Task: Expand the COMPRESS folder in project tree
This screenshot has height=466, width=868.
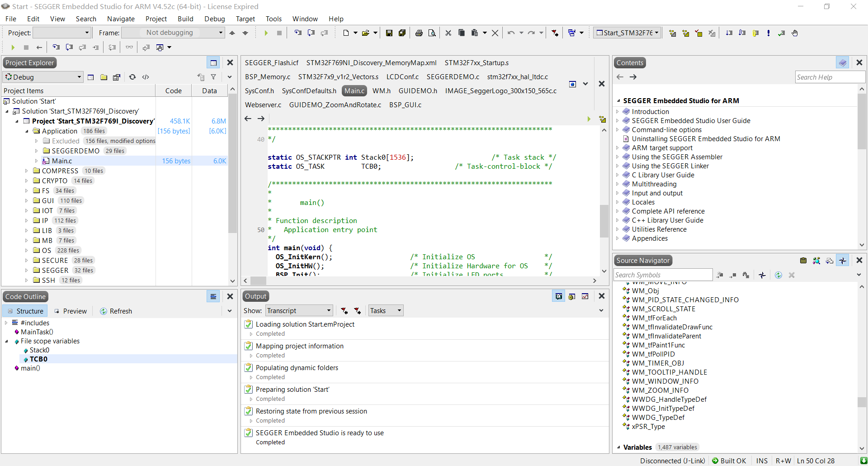Action: (27, 171)
